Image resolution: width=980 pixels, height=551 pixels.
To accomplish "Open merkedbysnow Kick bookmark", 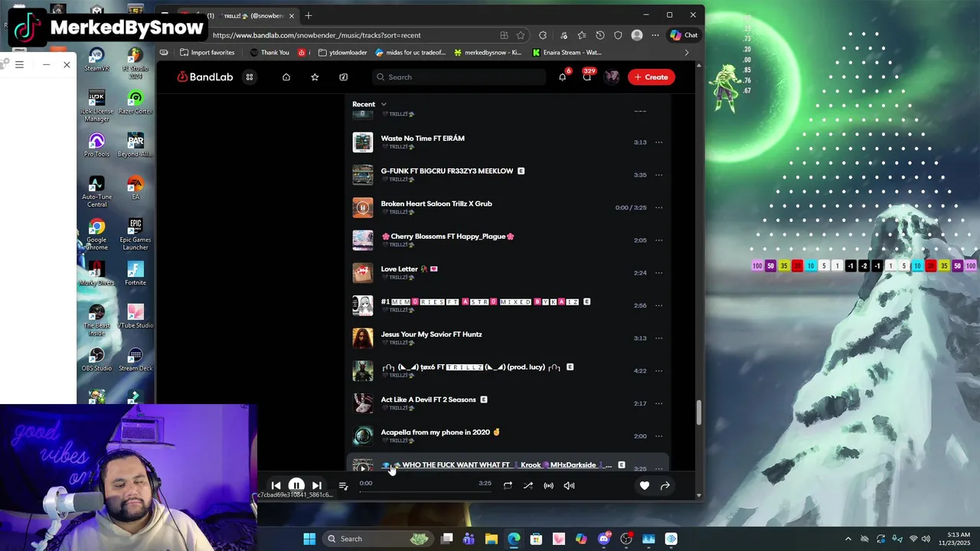I will 488,53.
